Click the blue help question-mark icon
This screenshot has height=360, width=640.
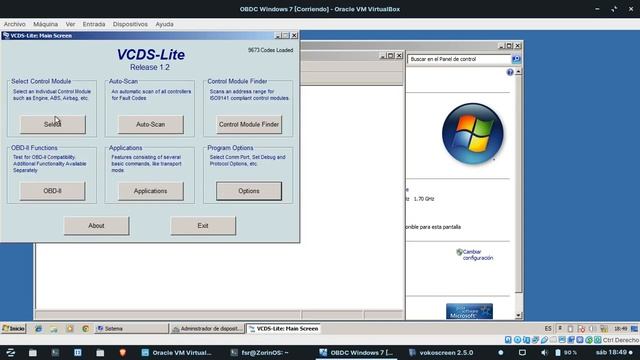[510, 72]
